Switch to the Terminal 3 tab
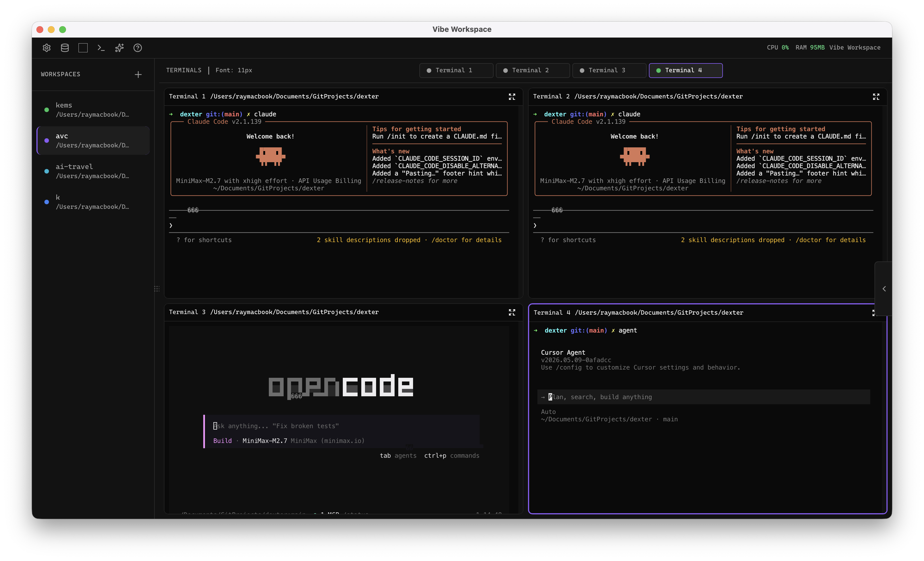Image resolution: width=924 pixels, height=561 pixels. [609, 70]
